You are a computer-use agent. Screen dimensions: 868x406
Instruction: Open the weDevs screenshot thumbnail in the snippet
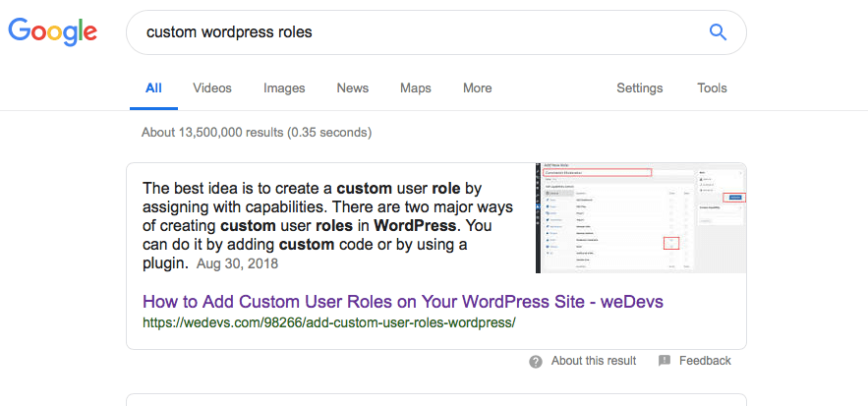(x=641, y=217)
